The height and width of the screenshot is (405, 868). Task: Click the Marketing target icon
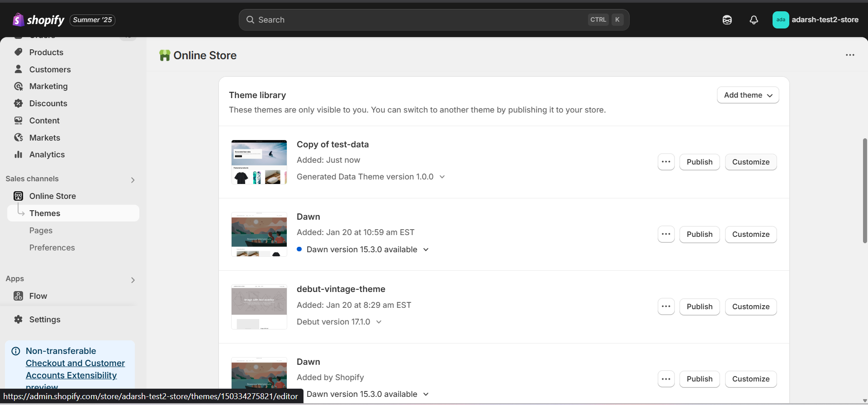pos(18,86)
